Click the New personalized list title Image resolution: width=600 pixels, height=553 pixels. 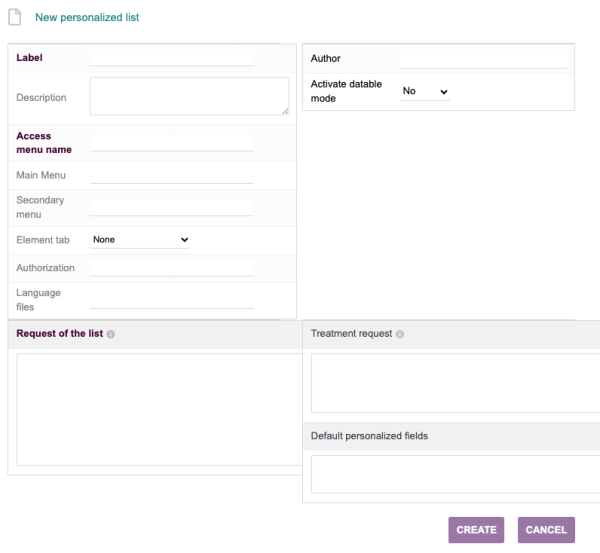(x=87, y=18)
